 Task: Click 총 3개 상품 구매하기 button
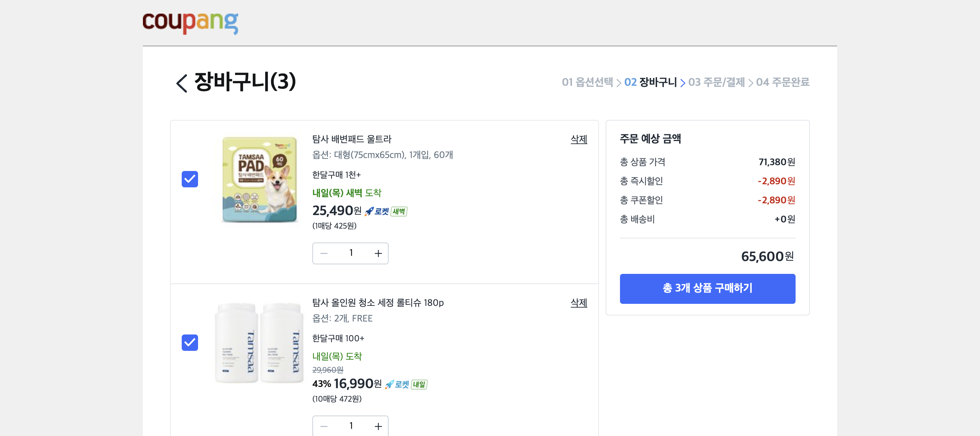tap(707, 288)
